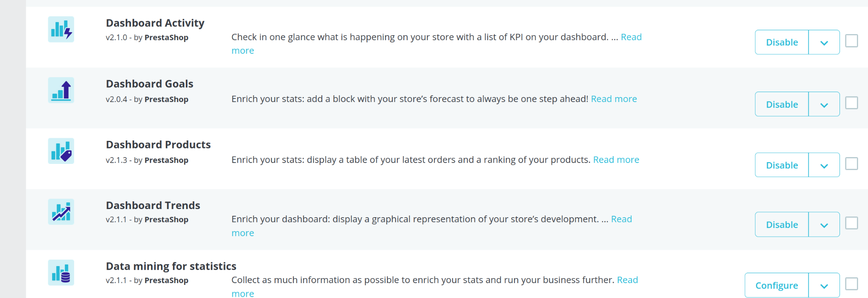Screen dimensions: 868x298
Task: Click the Dashboard Trends module icon
Action: click(x=61, y=212)
